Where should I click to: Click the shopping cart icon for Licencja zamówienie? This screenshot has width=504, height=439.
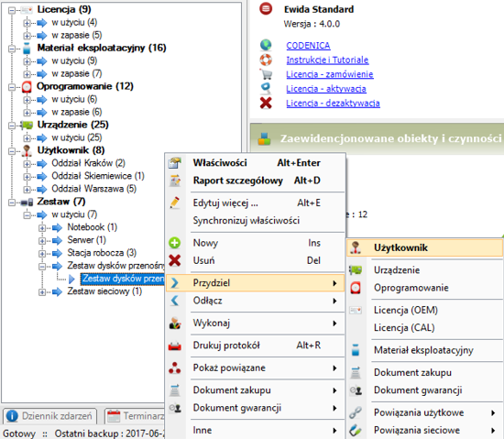(266, 74)
